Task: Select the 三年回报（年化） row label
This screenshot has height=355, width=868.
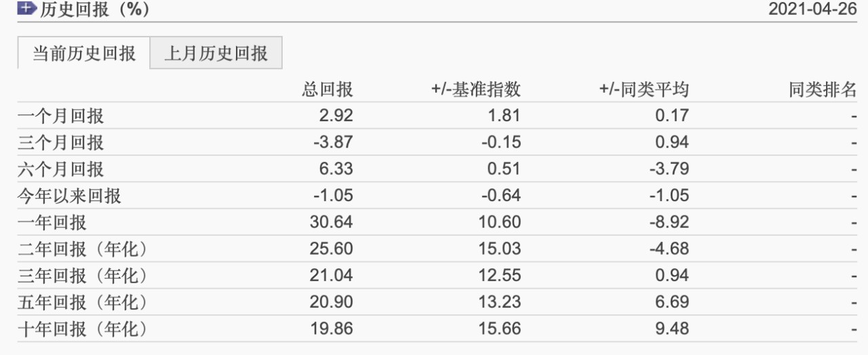Action: click(x=83, y=276)
